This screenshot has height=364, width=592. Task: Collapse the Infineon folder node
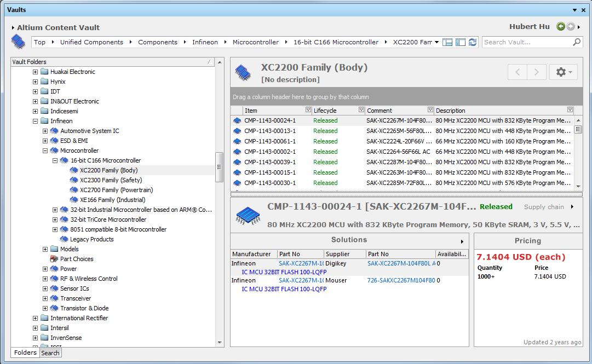pos(36,121)
